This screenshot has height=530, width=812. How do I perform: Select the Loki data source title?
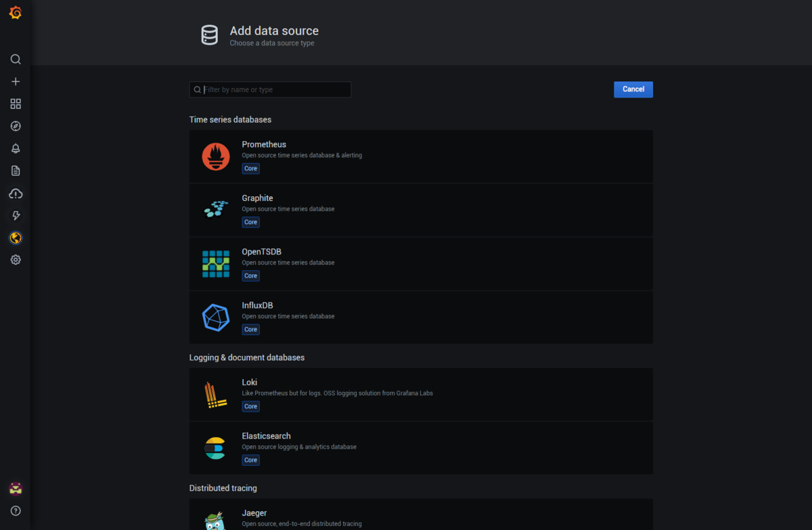tap(250, 382)
